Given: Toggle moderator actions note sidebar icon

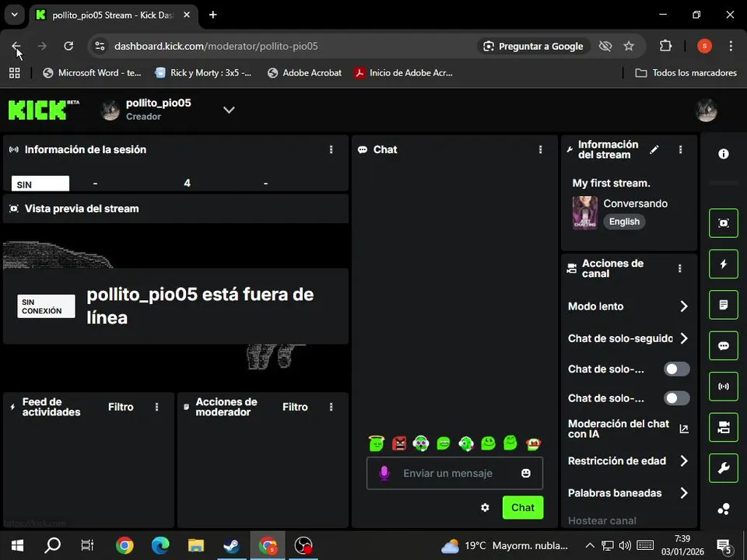Looking at the screenshot, I should tap(723, 305).
